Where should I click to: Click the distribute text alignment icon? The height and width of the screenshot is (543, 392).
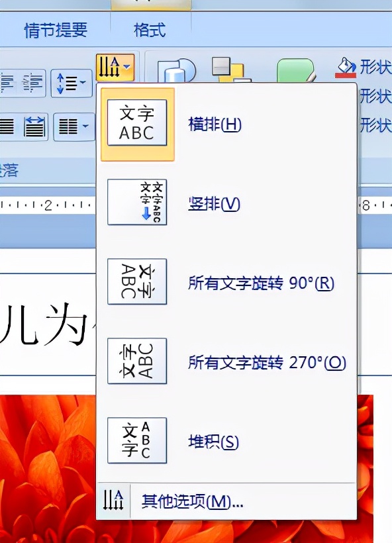coord(34,126)
